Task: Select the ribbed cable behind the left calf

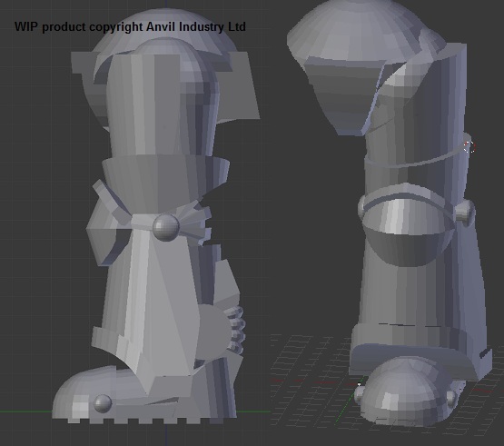Action: pyautogui.click(x=237, y=331)
